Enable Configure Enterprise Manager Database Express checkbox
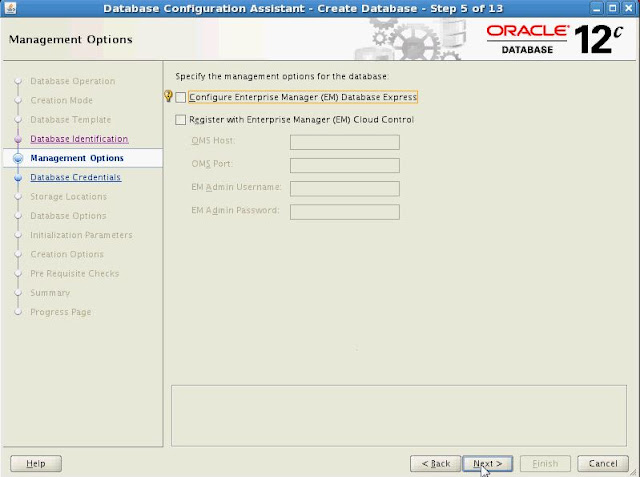This screenshot has height=477, width=640. click(180, 97)
